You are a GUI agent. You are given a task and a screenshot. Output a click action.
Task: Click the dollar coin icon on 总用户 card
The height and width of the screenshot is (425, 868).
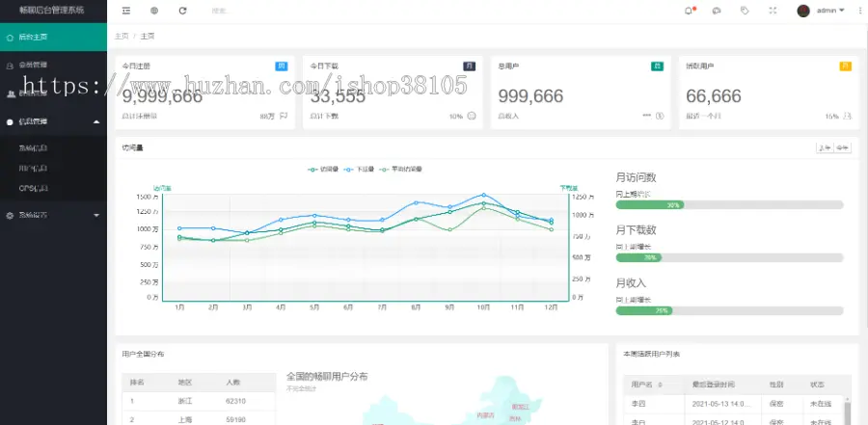tap(660, 117)
